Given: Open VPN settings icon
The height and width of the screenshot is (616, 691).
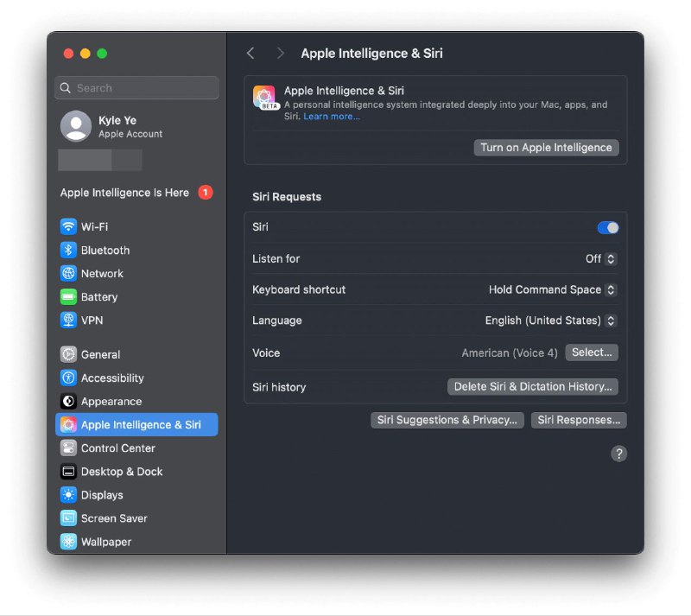Looking at the screenshot, I should coord(68,320).
